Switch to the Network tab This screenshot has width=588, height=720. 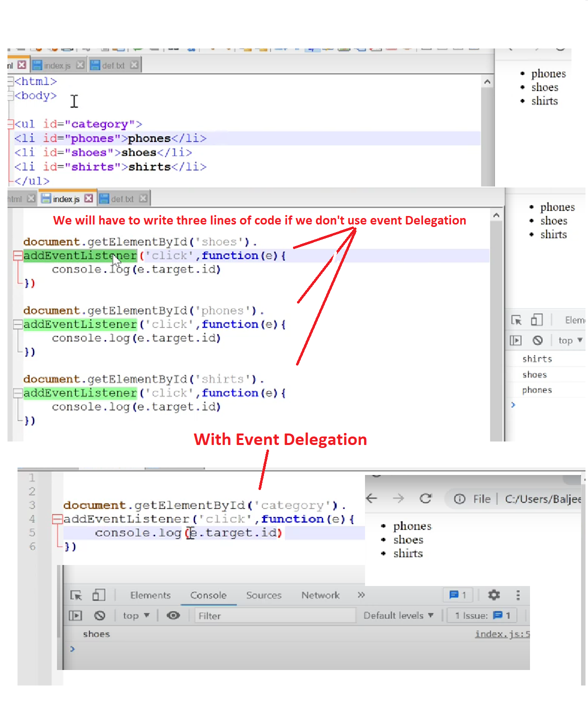tap(320, 595)
